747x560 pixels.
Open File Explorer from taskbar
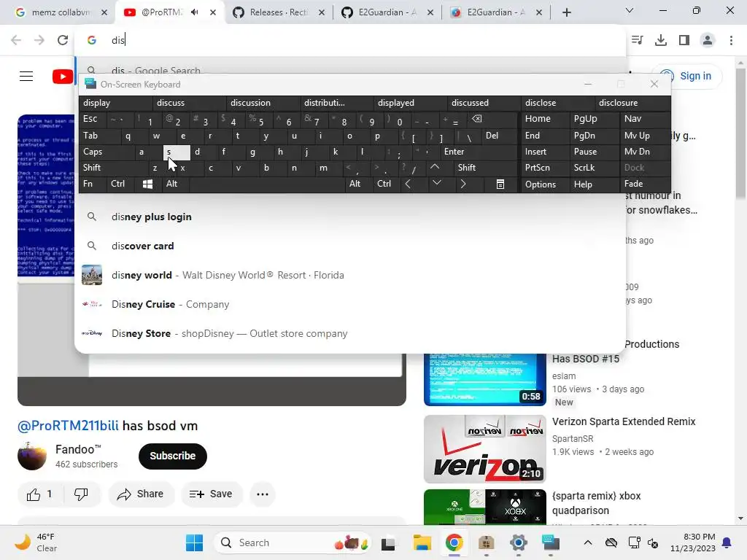[x=422, y=542]
